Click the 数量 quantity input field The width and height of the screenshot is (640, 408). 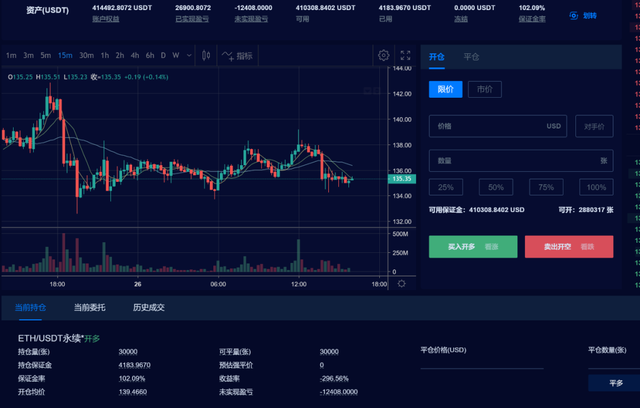(521, 160)
